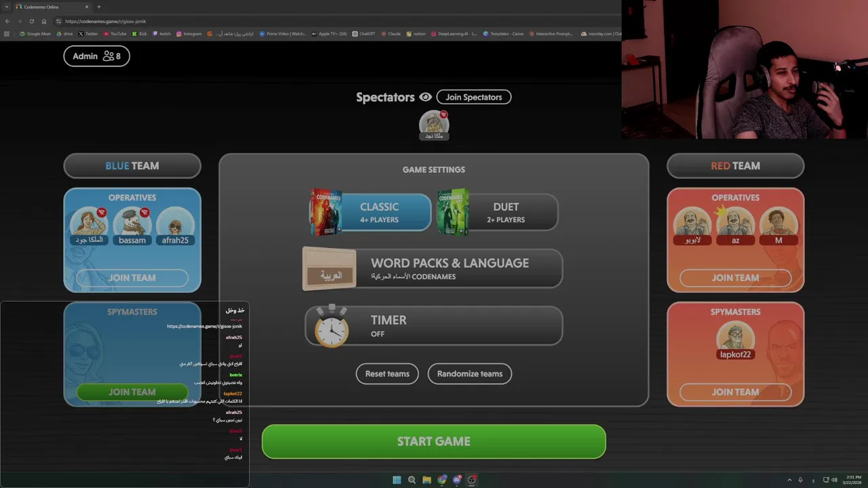Expand the tab search chevron in Chrome
Image resolution: width=868 pixels, height=488 pixels.
tap(7, 7)
